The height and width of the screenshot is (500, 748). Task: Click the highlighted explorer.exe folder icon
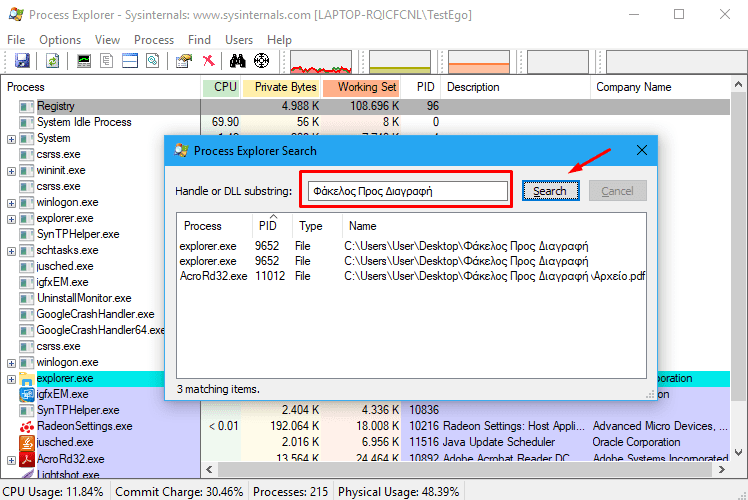27,379
